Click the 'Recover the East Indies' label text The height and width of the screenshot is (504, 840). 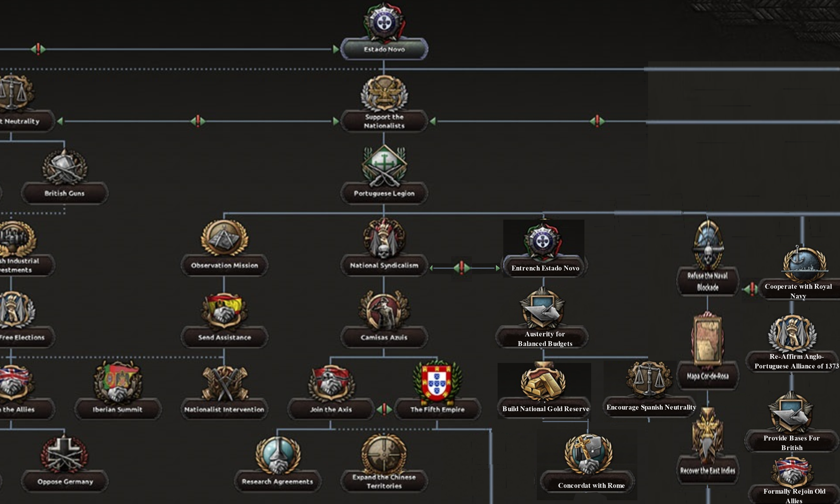708,470
